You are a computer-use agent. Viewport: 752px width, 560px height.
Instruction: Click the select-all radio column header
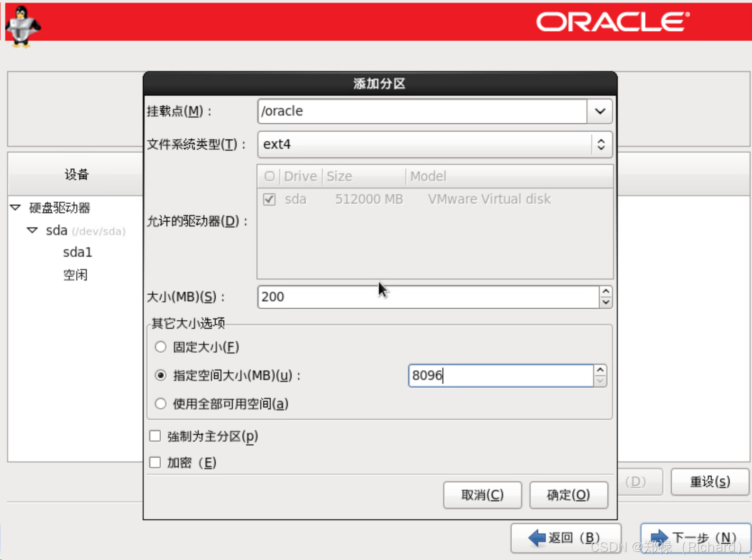pyautogui.click(x=269, y=176)
